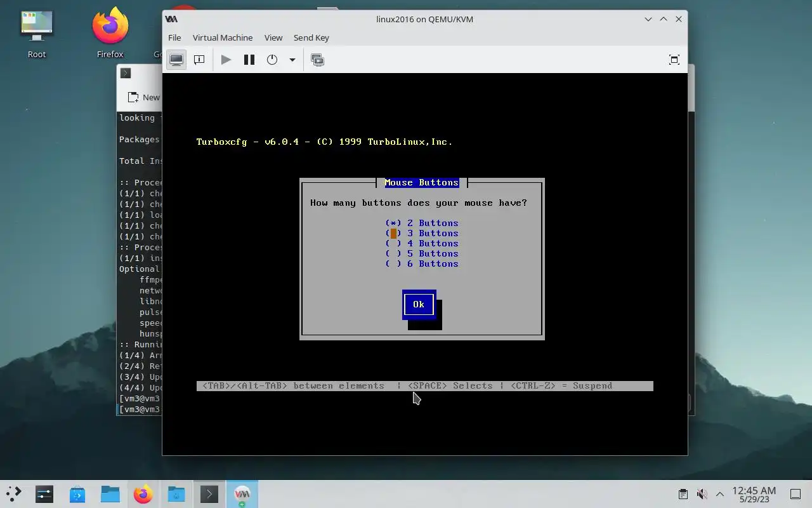Select the 3 Buttons radio option
812x508 pixels.
coord(422,233)
